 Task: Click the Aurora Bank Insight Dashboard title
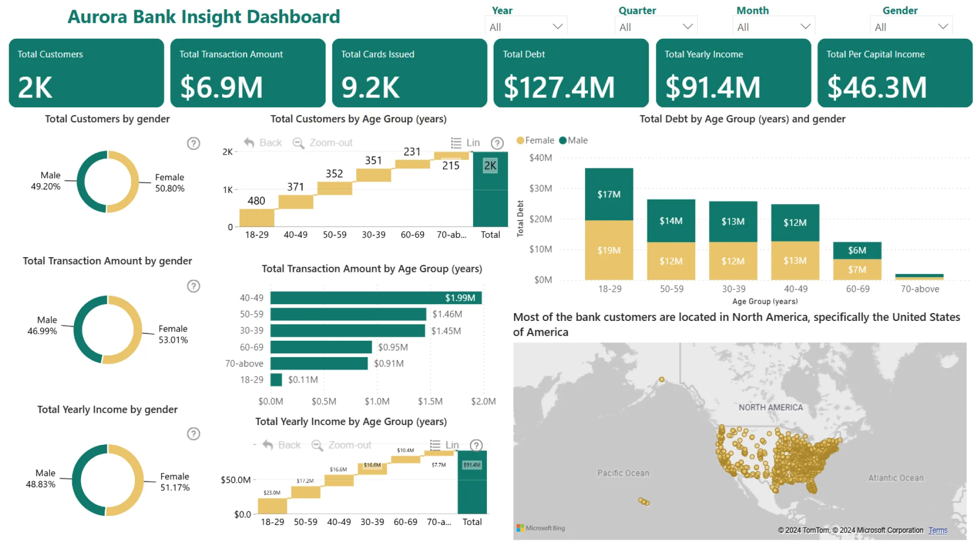(x=204, y=17)
